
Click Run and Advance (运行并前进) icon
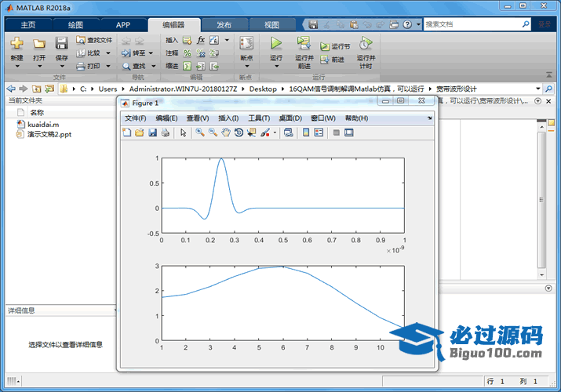coord(304,43)
